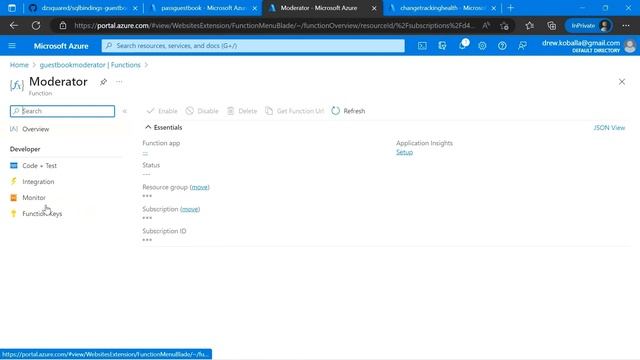Click Get Function Url

(x=294, y=111)
